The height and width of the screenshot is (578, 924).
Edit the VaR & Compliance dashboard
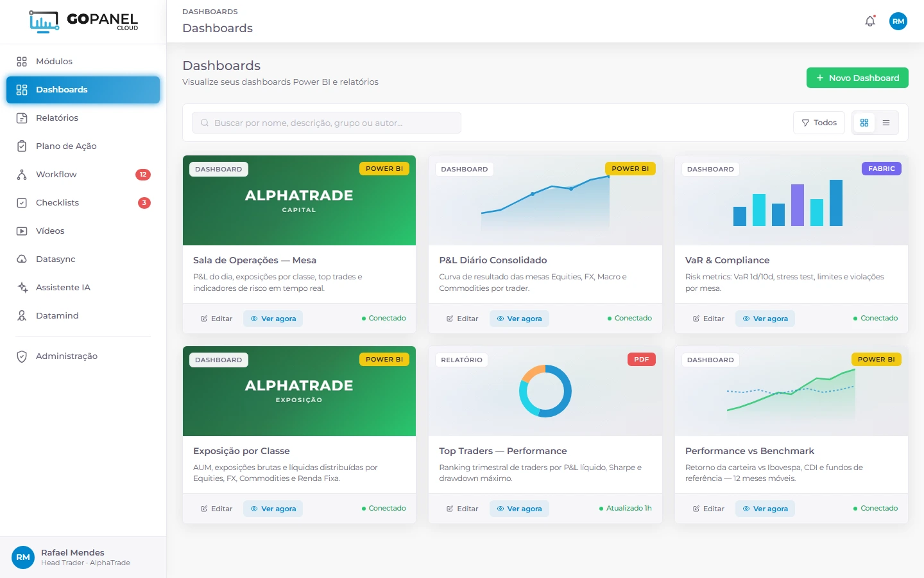click(x=708, y=319)
